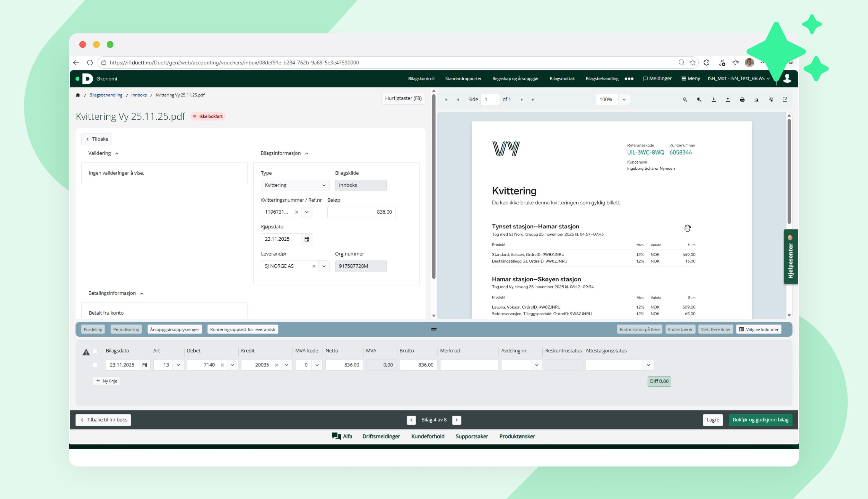Flip or rotate the document in the viewer
868x499 pixels.
click(756, 100)
